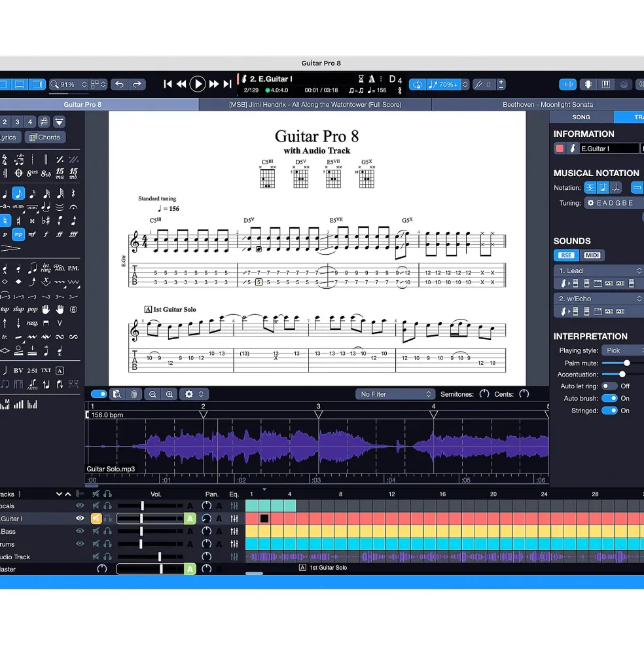Screen dimensions: 644x645
Task: Adjust Accentuation slider
Action: (622, 374)
